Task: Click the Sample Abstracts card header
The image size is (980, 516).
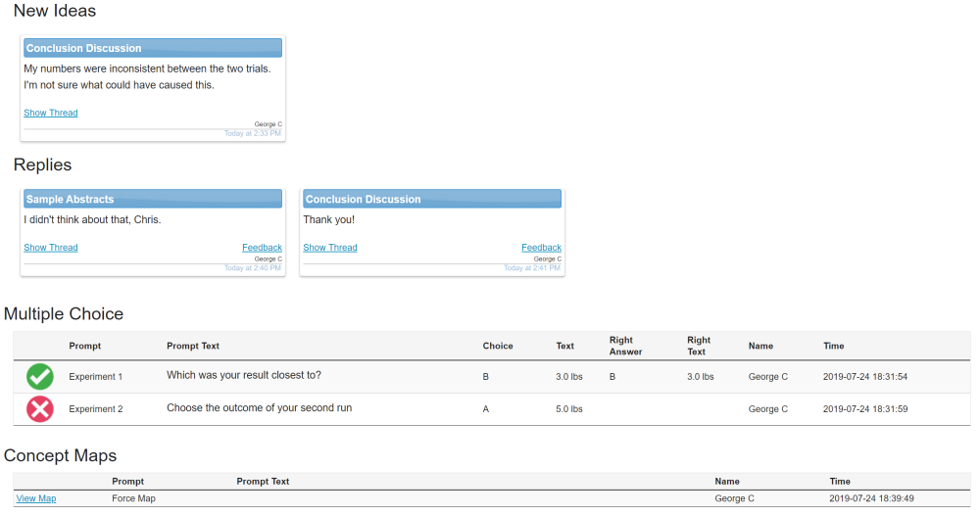Action: point(153,200)
